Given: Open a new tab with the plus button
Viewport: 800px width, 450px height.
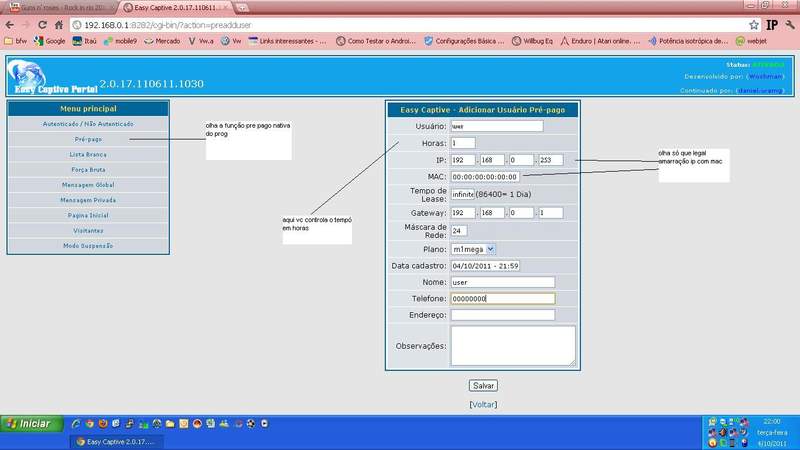Looking at the screenshot, I should [x=242, y=8].
